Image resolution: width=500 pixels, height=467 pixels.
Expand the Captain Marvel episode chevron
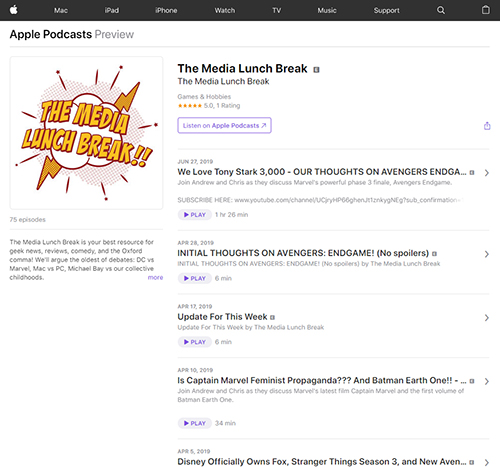487,381
